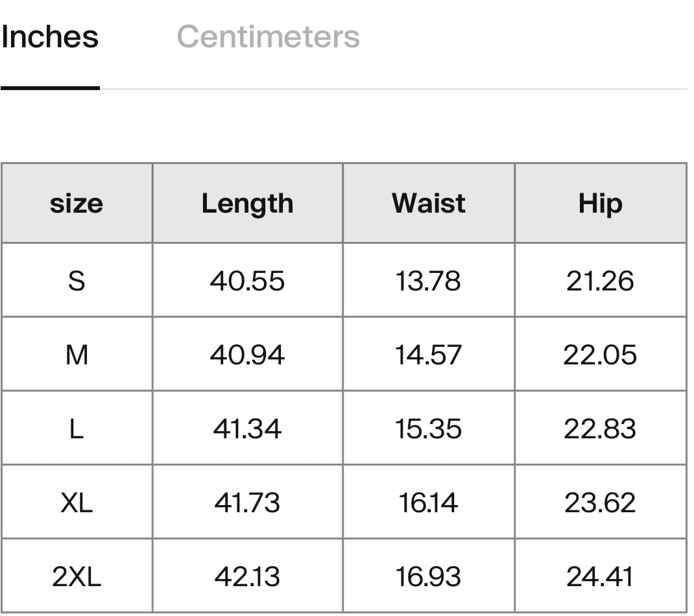
Task: Click the size column header
Action: pyautogui.click(x=77, y=204)
